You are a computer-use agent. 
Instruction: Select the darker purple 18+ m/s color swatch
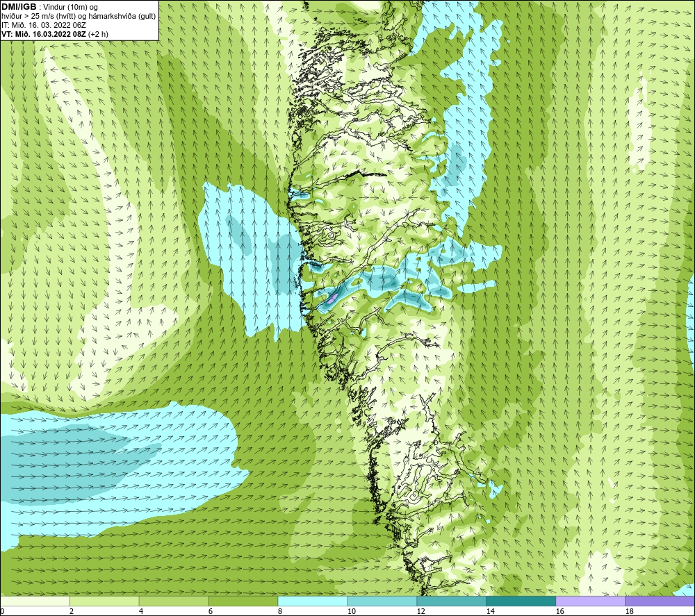pos(660,601)
